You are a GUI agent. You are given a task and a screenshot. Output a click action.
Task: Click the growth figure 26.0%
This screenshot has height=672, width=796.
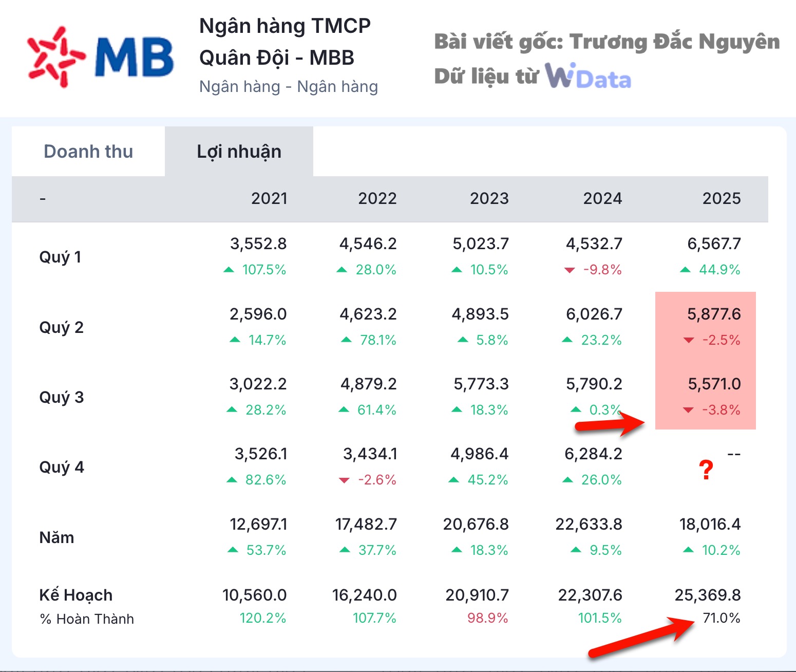(x=601, y=480)
